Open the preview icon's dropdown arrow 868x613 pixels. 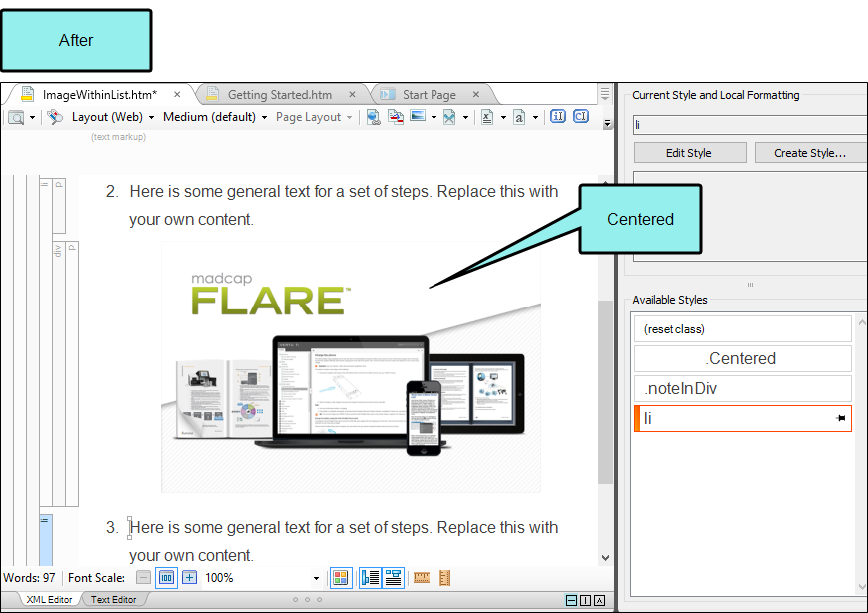click(33, 117)
